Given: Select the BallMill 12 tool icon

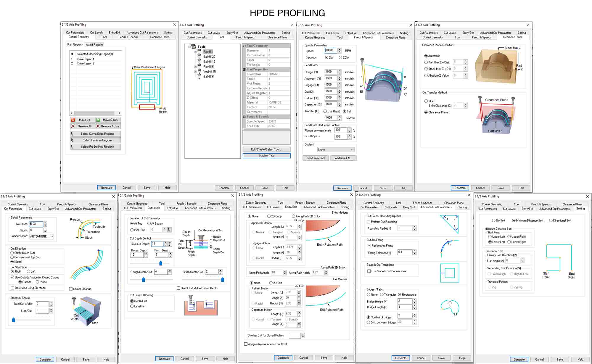Looking at the screenshot, I should click(200, 62).
